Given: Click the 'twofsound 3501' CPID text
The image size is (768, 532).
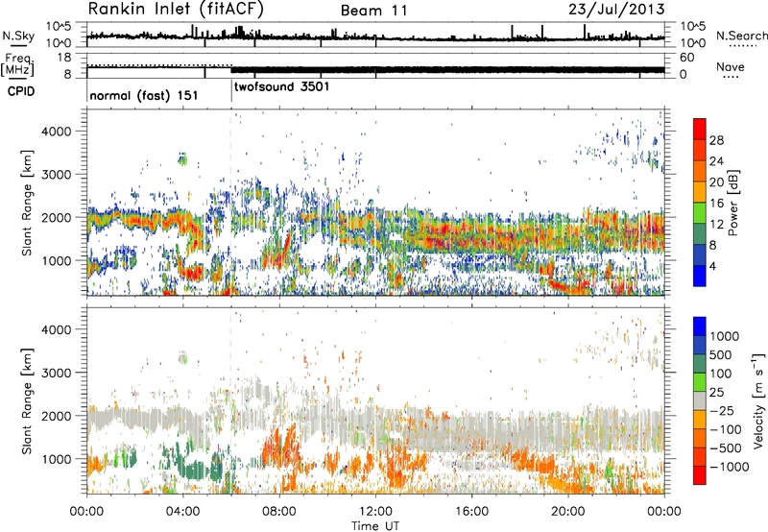Looking at the screenshot, I should click(x=281, y=87).
